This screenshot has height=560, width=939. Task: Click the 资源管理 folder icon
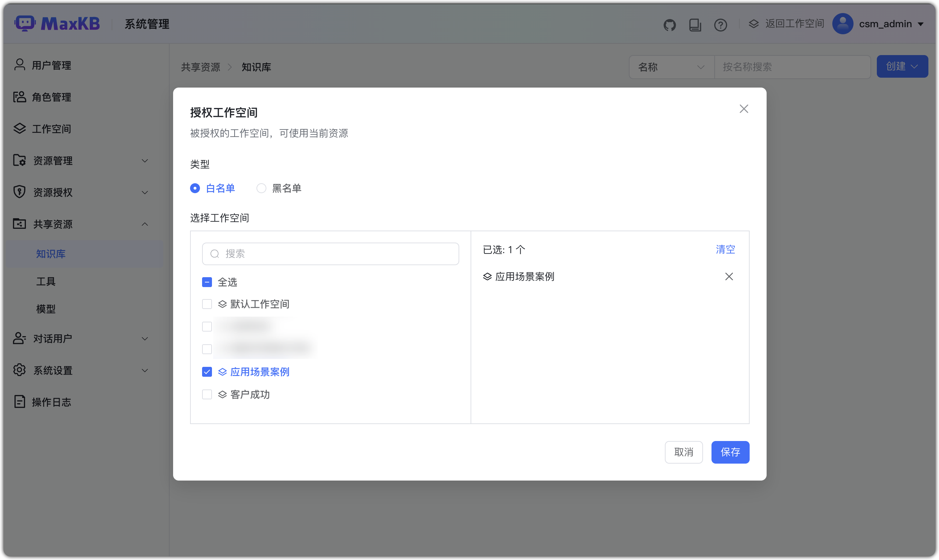pyautogui.click(x=20, y=160)
